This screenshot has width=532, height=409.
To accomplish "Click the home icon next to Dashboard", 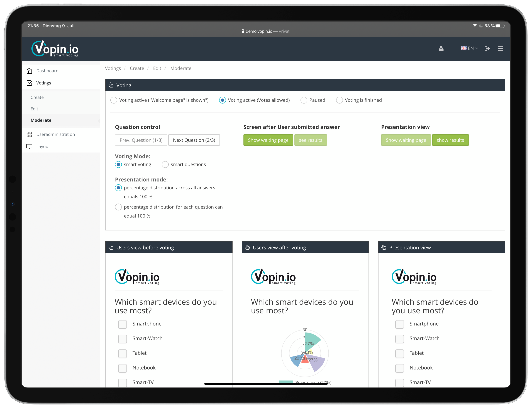I will tap(30, 71).
